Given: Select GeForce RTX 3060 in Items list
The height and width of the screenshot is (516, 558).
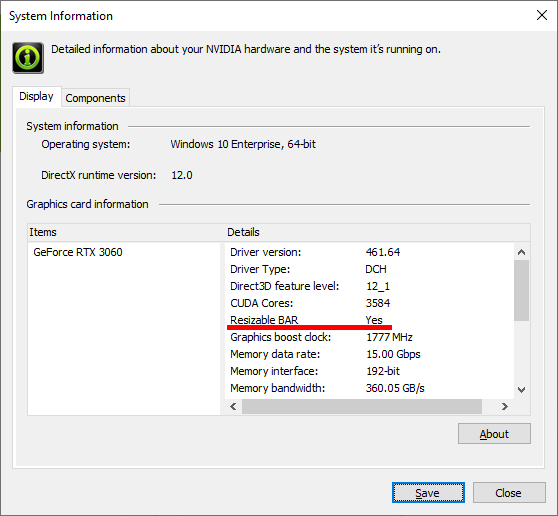Looking at the screenshot, I should click(78, 252).
